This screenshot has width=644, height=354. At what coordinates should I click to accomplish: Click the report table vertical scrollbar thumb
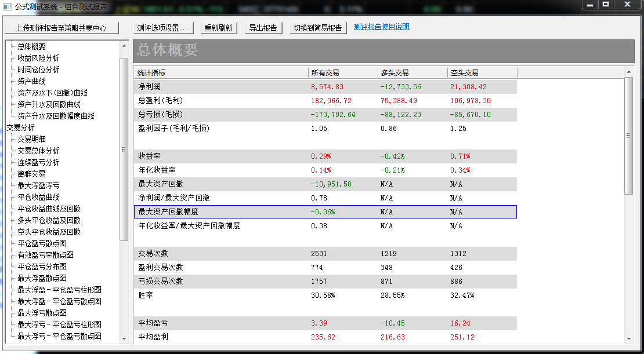pos(628,136)
